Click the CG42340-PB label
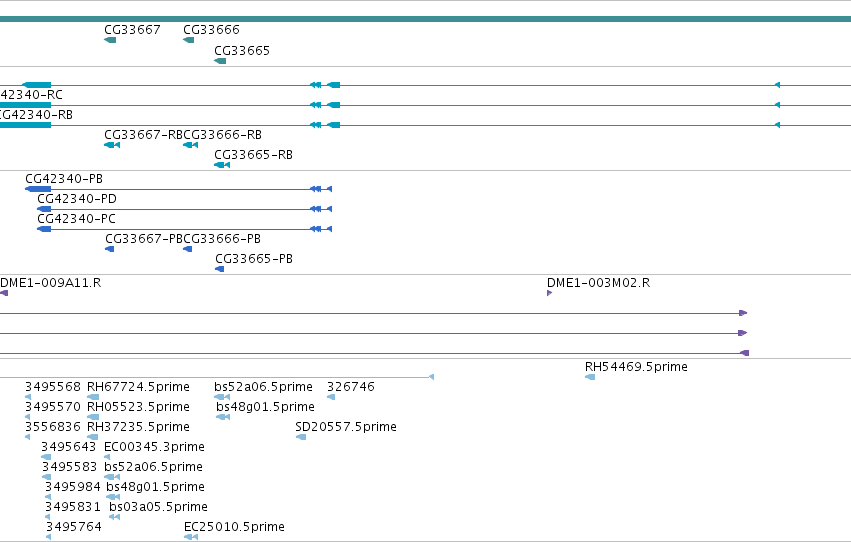This screenshot has height=542, width=851. pyautogui.click(x=64, y=178)
